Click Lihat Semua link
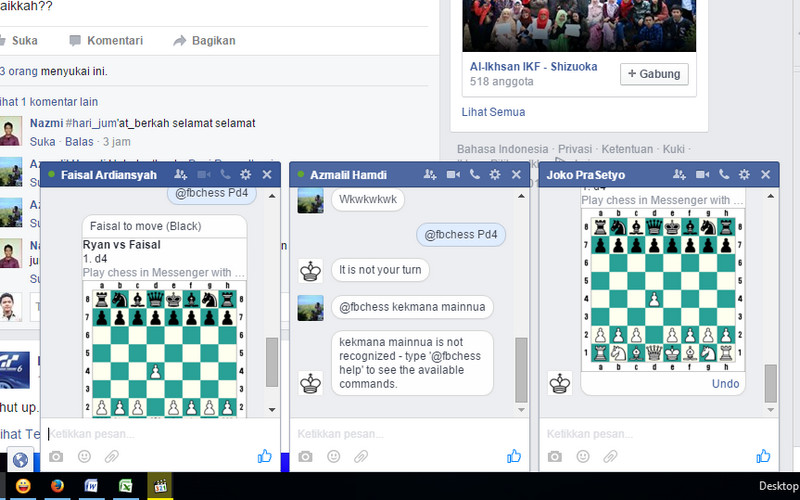Image resolution: width=800 pixels, height=500 pixels. (x=493, y=112)
